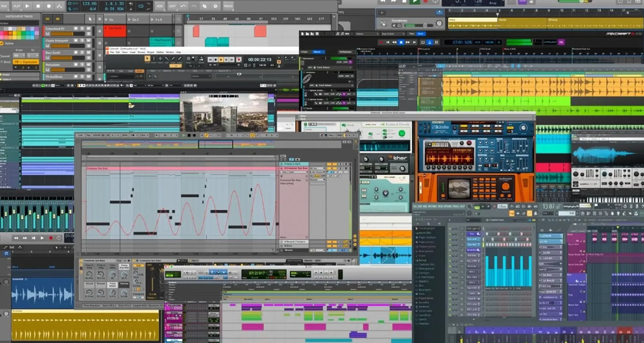Open the 'To' channel dropdown in Bitwig inspector
The width and height of the screenshot is (644, 343).
(x=33, y=56)
